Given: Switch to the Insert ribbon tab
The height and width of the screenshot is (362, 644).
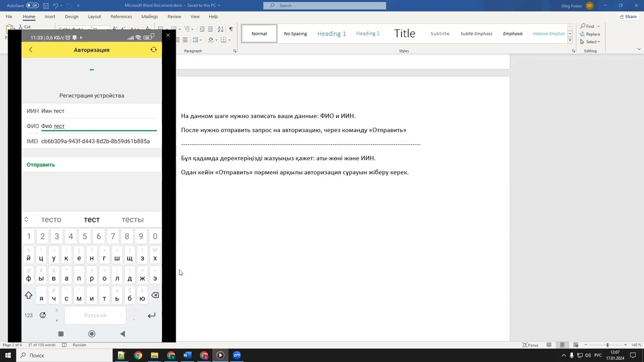Looking at the screenshot, I should pos(50,17).
